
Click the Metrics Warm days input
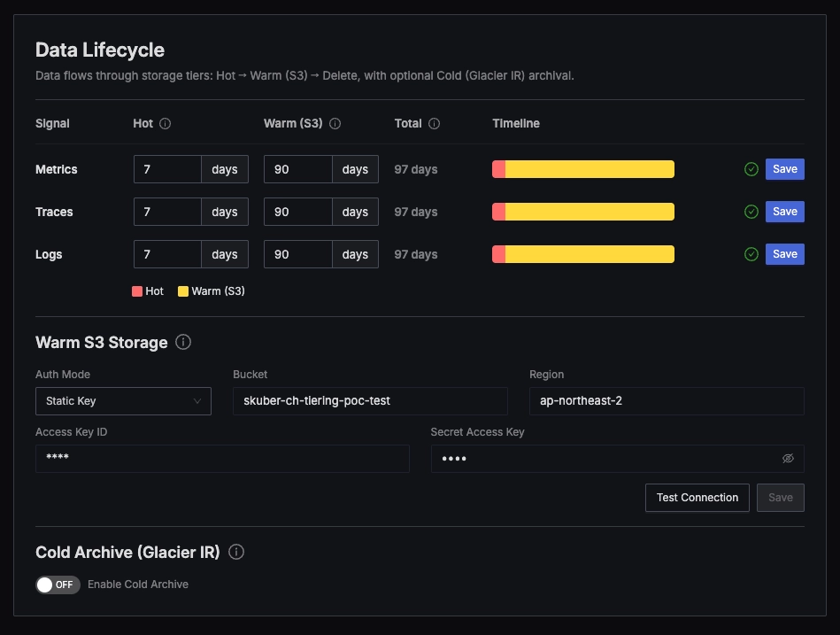pos(298,169)
